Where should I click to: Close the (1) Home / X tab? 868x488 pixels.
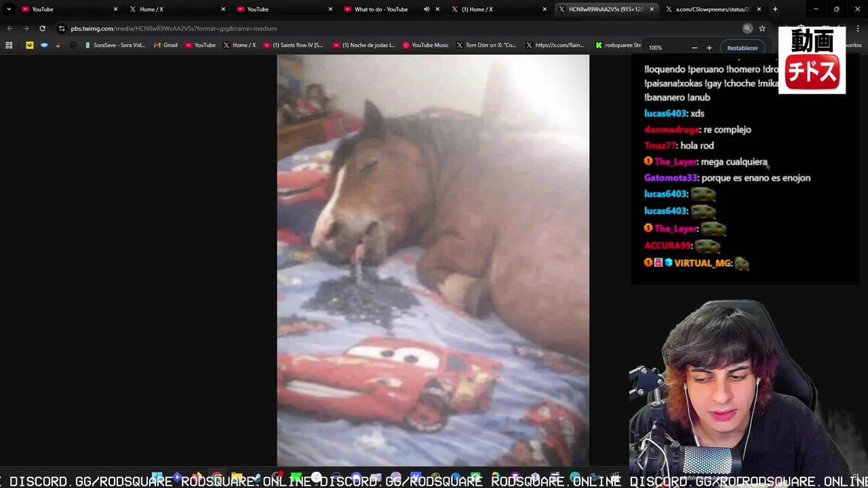[545, 9]
